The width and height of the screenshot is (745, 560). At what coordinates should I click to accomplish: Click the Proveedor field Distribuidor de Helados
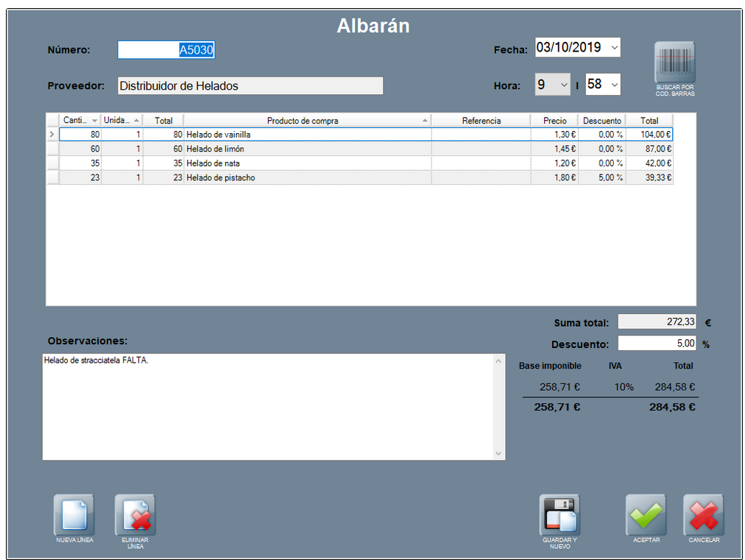tap(250, 86)
